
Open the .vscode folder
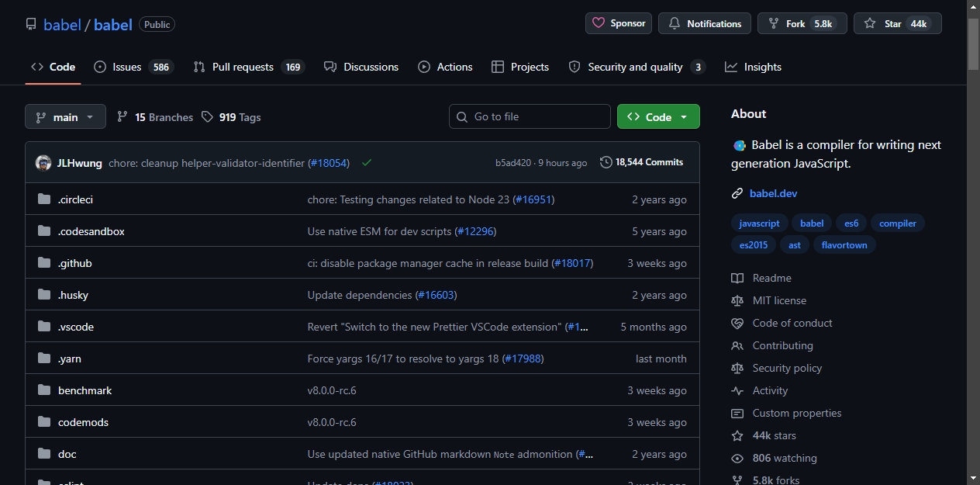coord(76,327)
